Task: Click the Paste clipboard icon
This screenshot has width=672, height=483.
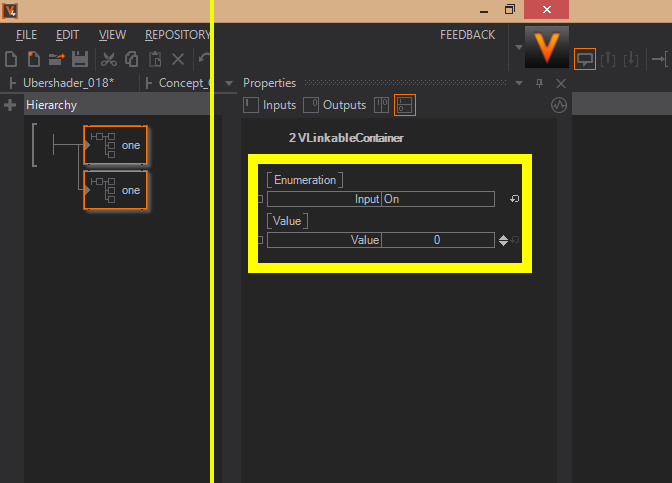Action: pos(154,60)
